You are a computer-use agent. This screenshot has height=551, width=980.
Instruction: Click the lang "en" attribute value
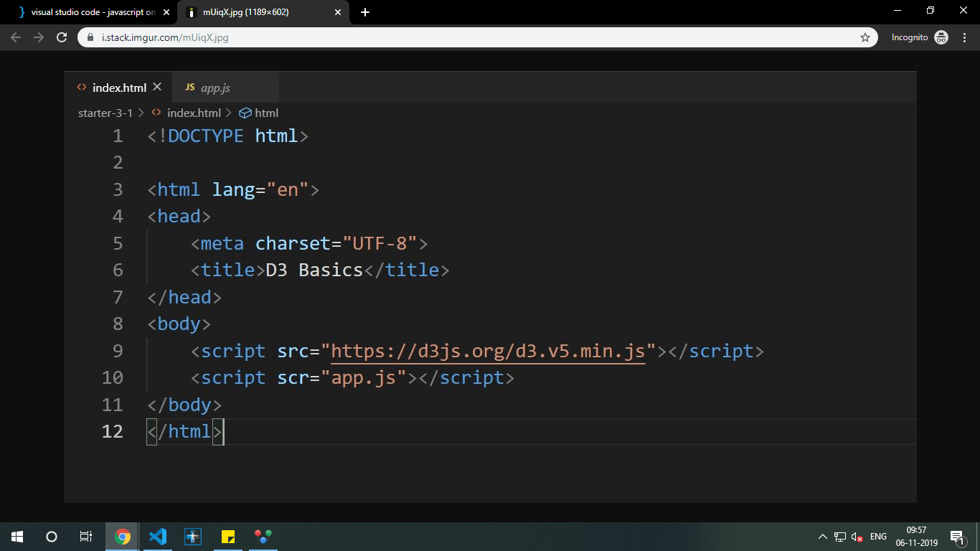click(288, 189)
